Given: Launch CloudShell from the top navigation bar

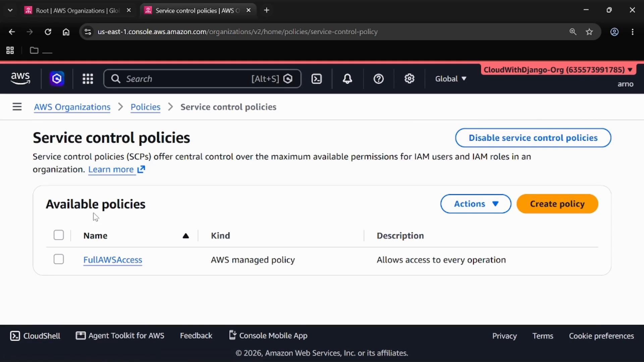Looking at the screenshot, I should (317, 79).
